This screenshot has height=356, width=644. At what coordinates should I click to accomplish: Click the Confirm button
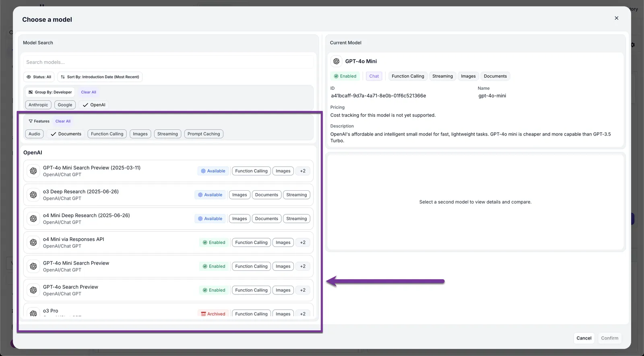(x=609, y=338)
